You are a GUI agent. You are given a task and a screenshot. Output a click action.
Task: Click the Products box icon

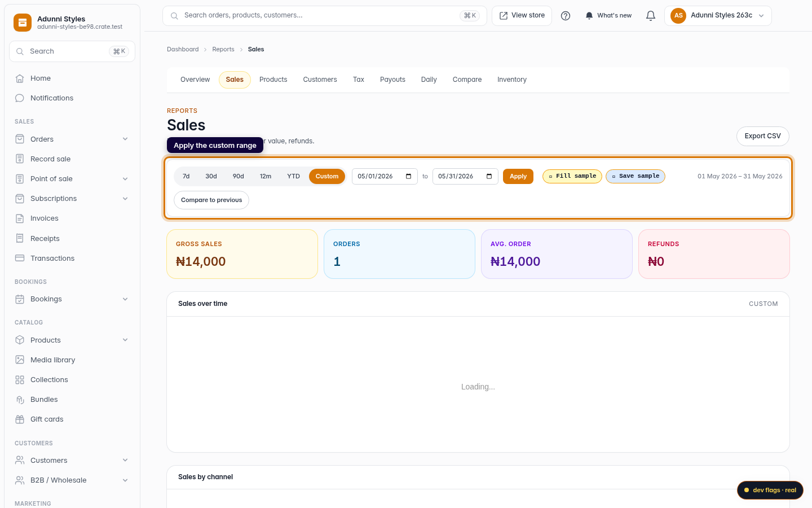20,340
